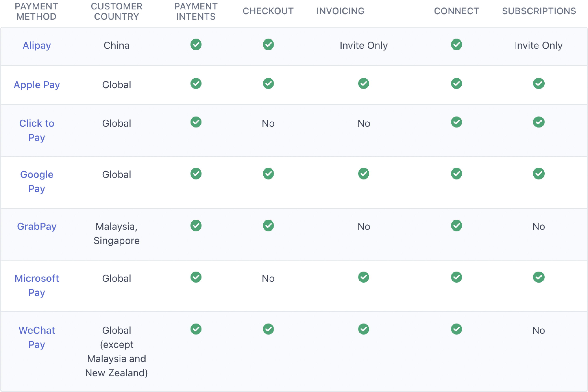
Task: Click the Checkout column header
Action: point(268,11)
